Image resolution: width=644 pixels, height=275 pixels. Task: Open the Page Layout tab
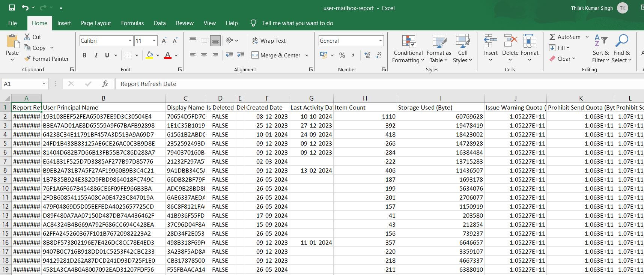pyautogui.click(x=96, y=23)
